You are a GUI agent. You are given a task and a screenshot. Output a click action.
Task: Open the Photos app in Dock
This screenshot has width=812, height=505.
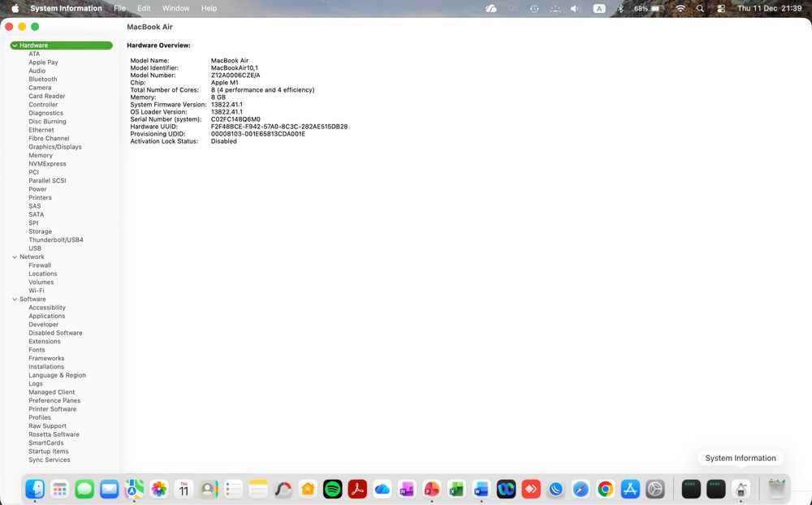[x=159, y=489]
